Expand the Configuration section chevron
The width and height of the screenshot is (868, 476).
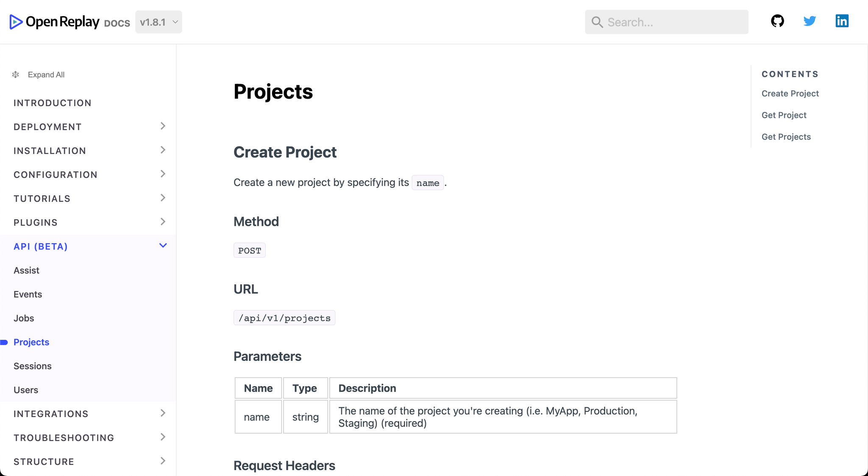pos(163,174)
